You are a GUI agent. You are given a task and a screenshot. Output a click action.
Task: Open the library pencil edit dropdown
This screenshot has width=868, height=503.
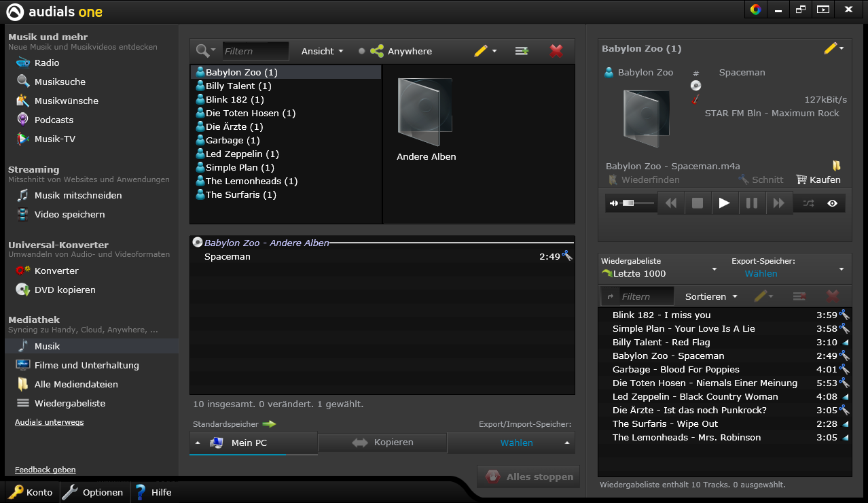pyautogui.click(x=486, y=51)
